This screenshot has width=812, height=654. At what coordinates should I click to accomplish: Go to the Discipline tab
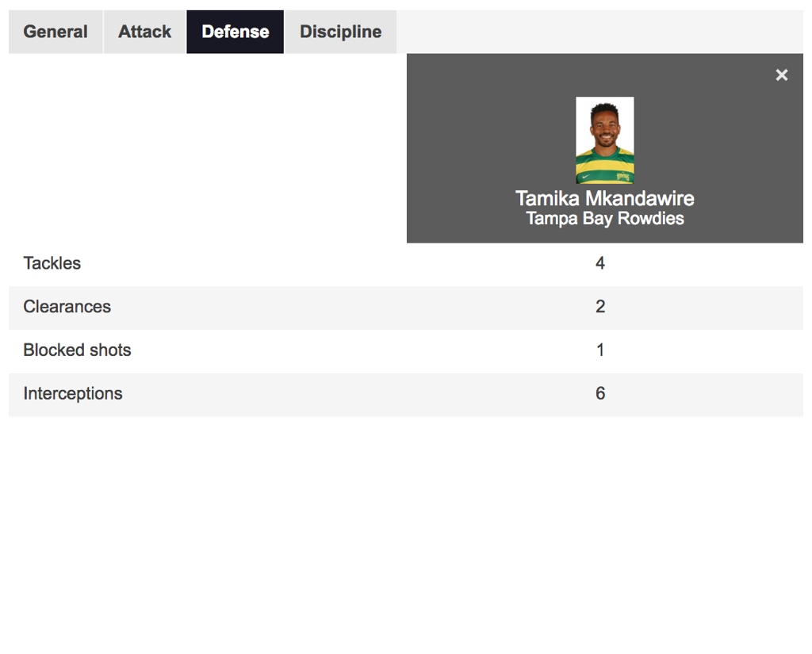click(340, 32)
